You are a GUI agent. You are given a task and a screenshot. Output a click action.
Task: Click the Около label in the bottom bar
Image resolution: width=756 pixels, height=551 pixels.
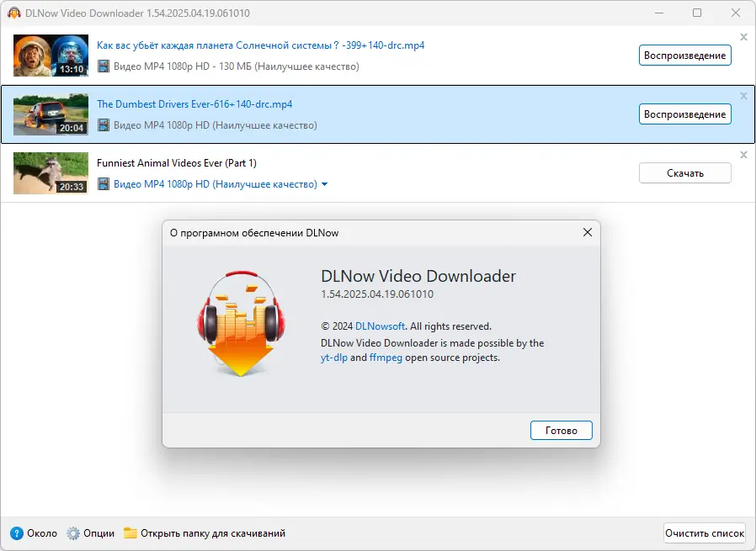tap(42, 533)
